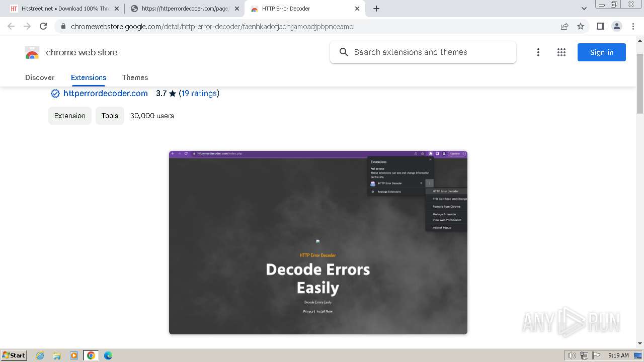
Task: Open the Themes tab
Action: pyautogui.click(x=135, y=77)
